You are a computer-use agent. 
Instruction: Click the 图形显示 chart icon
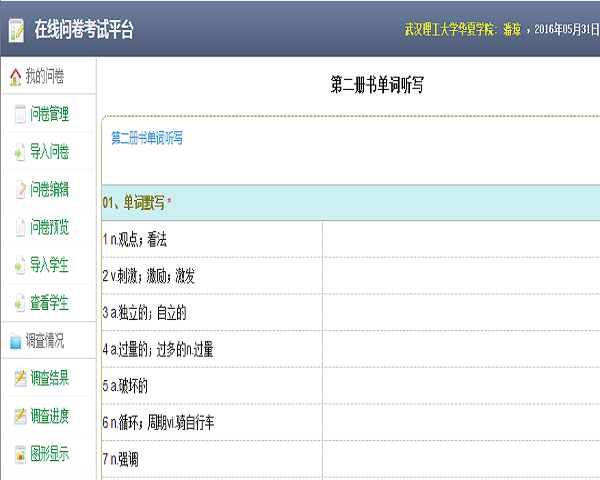tap(20, 454)
